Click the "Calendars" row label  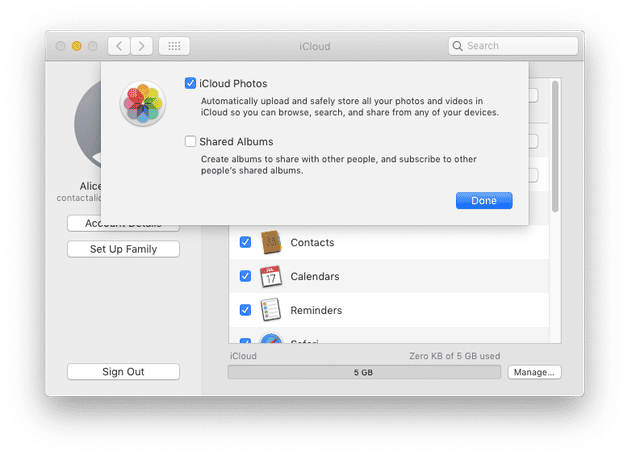coord(315,276)
